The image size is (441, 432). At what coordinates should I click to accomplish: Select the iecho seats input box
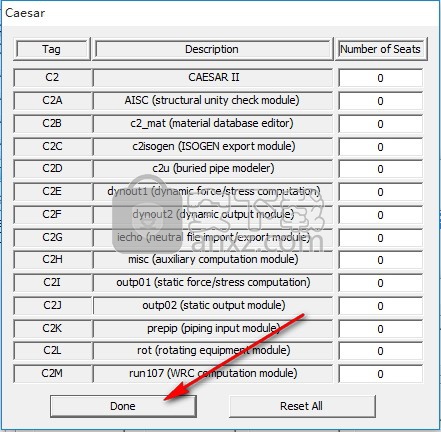(380, 238)
